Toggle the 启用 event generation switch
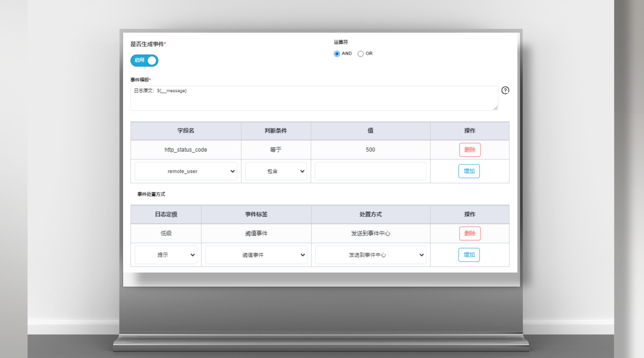The width and height of the screenshot is (644, 358). point(144,61)
